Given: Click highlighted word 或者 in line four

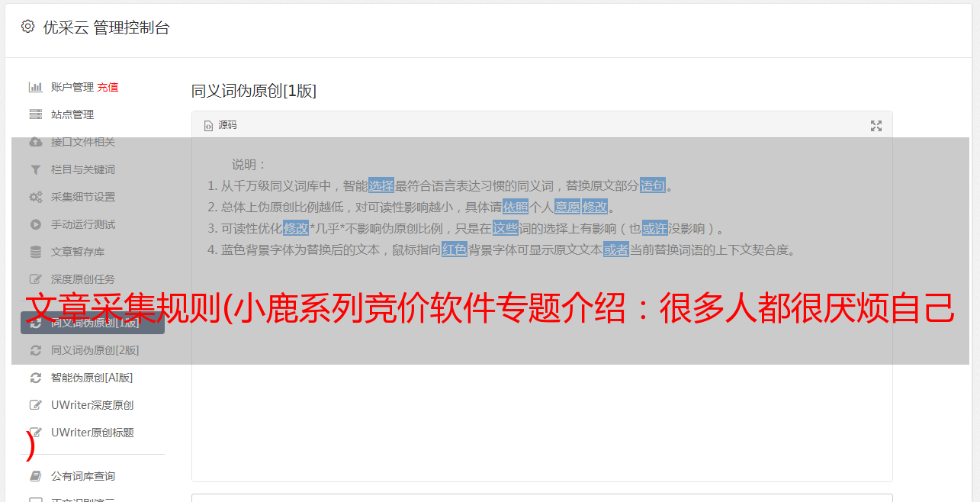Looking at the screenshot, I should tap(616, 249).
